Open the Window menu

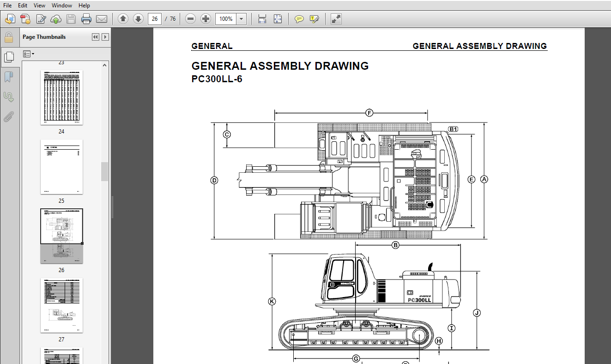point(62,6)
